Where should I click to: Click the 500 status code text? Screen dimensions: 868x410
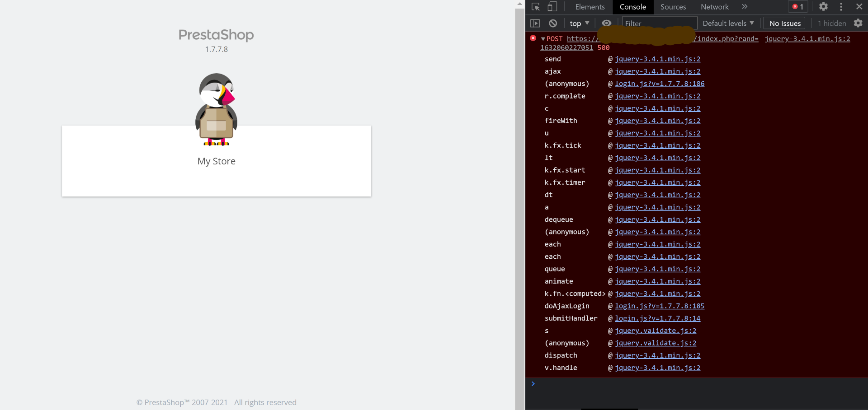click(x=604, y=47)
